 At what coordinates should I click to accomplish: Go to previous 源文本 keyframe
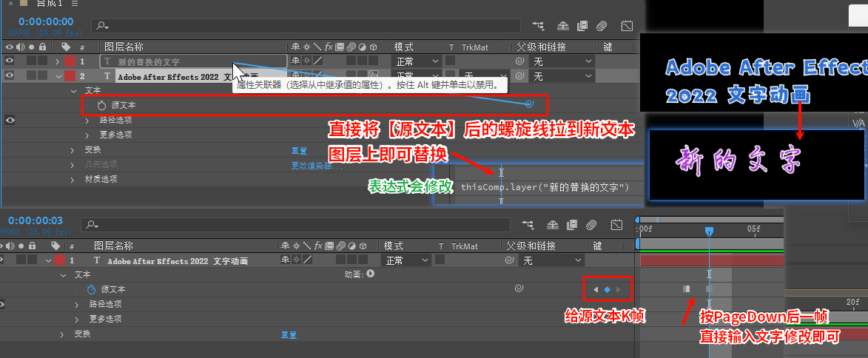pos(596,289)
